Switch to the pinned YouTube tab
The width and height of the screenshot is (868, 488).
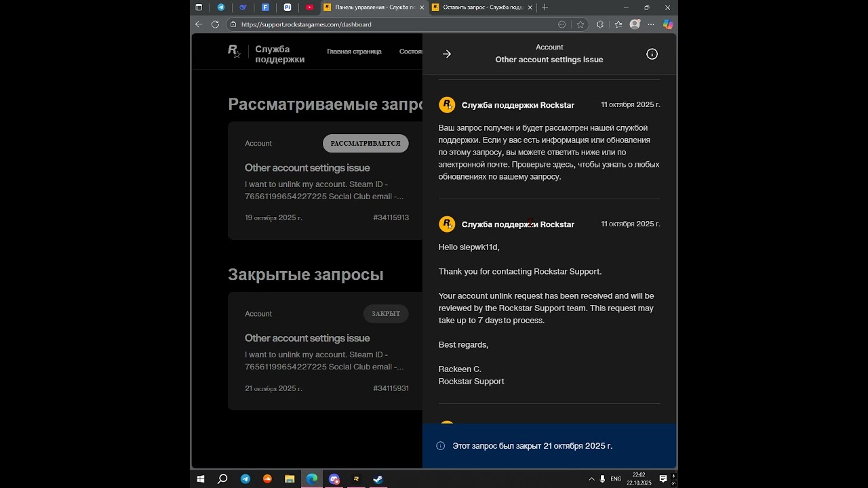[310, 7]
